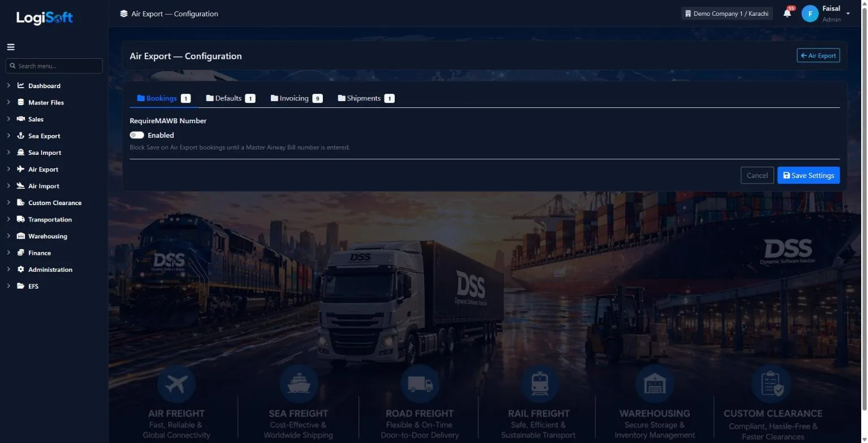Click the Save Settings button

(x=809, y=175)
